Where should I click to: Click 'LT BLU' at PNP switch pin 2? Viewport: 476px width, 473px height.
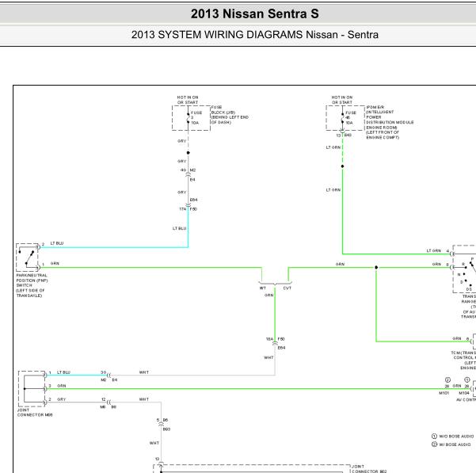click(57, 243)
